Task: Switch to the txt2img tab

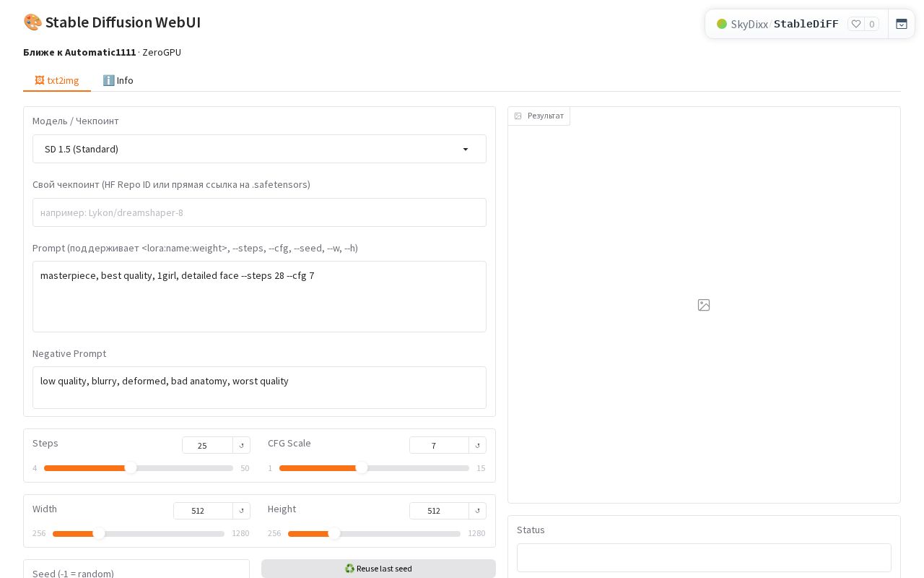Action: click(57, 80)
